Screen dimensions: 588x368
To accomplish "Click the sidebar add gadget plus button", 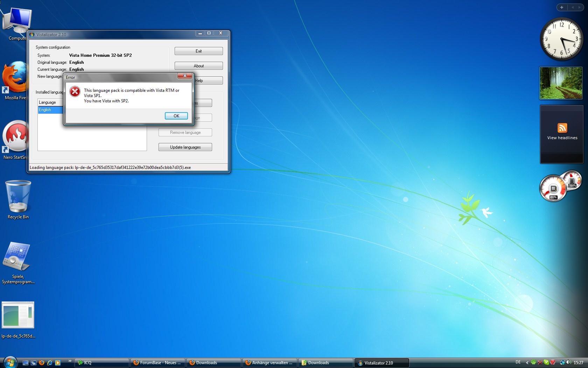I will click(562, 7).
